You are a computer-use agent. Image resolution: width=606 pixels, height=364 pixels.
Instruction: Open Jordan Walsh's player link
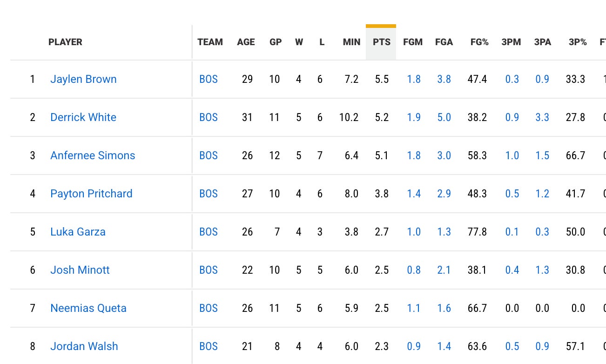[84, 346]
